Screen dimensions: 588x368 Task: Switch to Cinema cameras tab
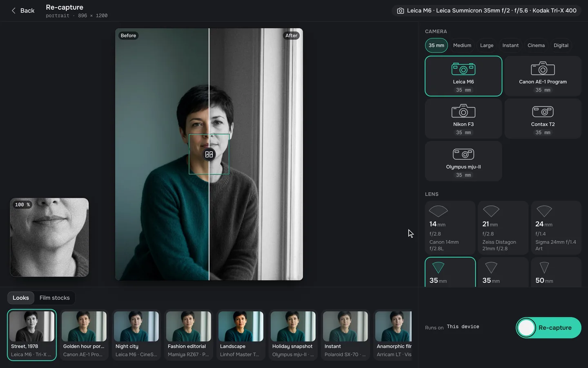pyautogui.click(x=536, y=45)
